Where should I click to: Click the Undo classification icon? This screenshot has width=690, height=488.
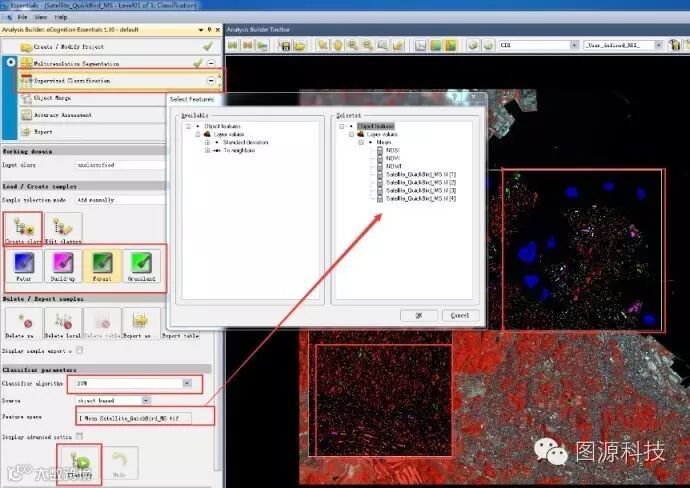119,463
